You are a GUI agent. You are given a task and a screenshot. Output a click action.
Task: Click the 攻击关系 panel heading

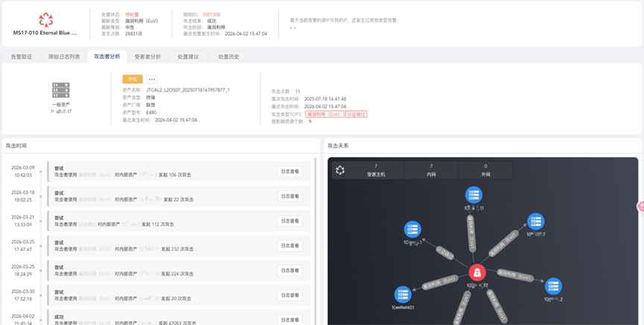tap(338, 146)
